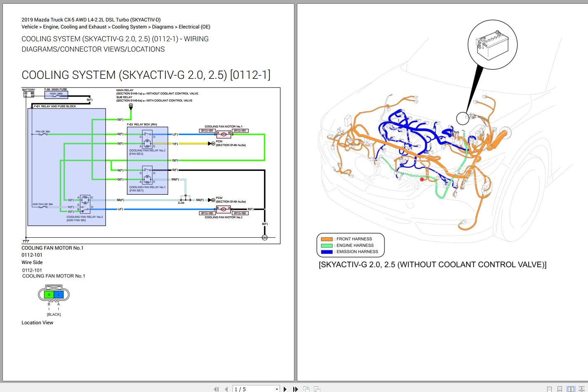The height and width of the screenshot is (392, 588).
Task: Select the continuous page scrolling icon
Action: pyautogui.click(x=561, y=389)
